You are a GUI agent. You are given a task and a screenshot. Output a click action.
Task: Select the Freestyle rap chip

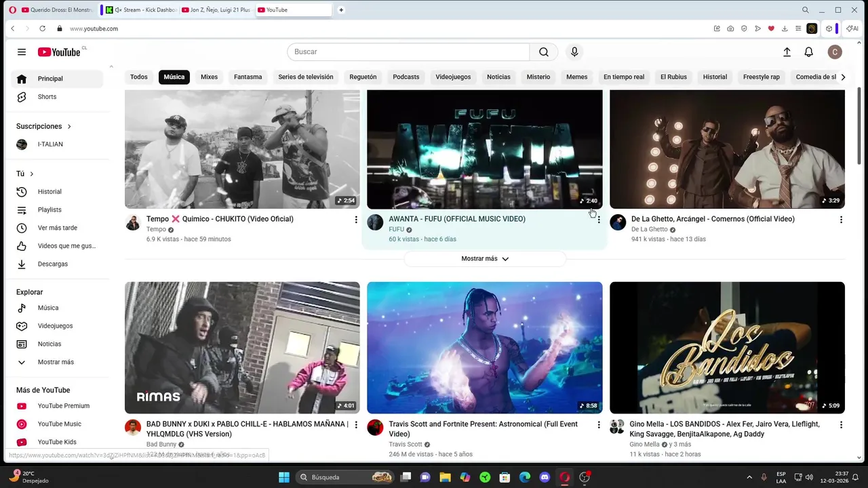pos(762,77)
